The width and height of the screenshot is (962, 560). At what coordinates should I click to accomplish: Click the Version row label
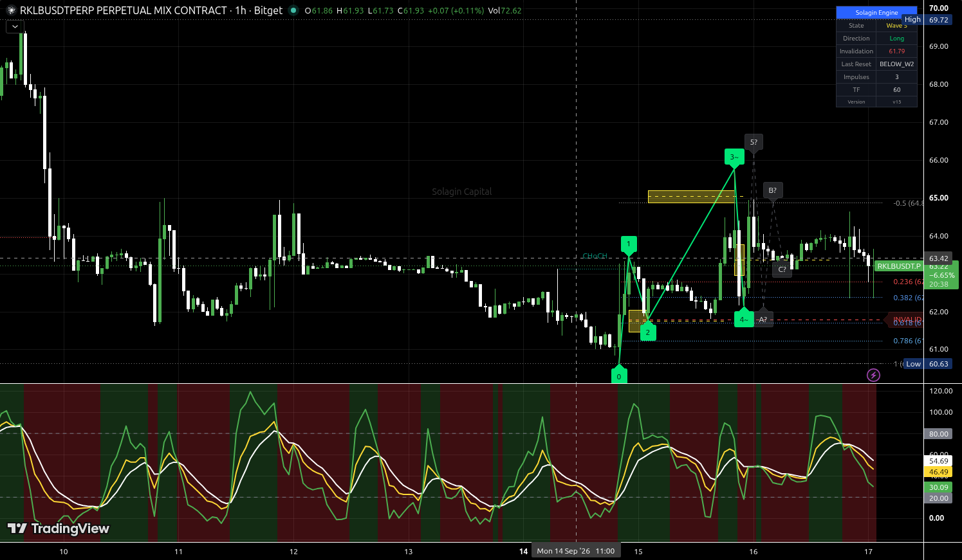pos(856,102)
